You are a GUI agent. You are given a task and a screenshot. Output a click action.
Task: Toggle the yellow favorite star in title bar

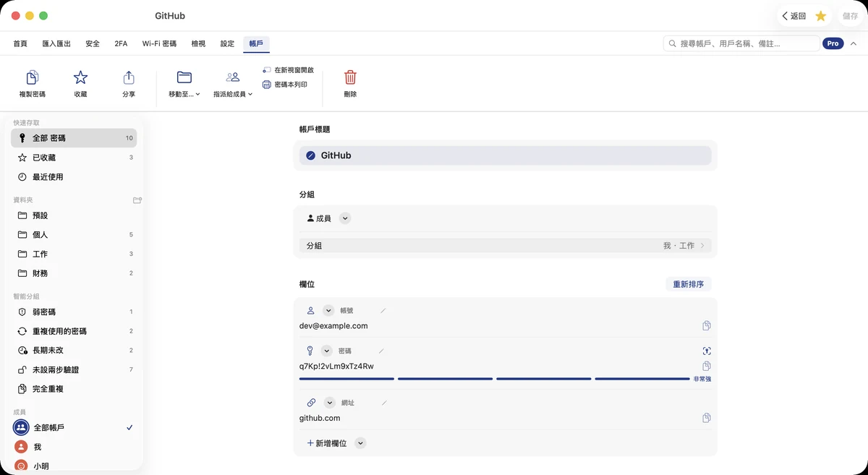[821, 16]
